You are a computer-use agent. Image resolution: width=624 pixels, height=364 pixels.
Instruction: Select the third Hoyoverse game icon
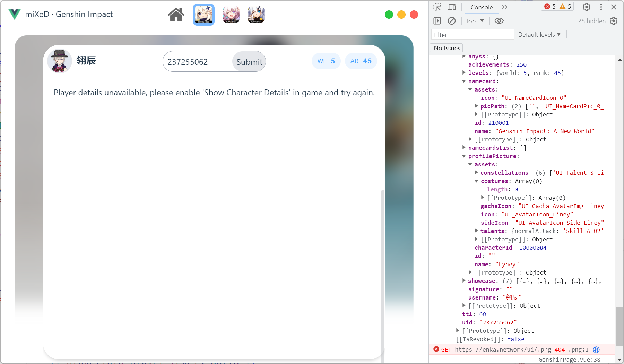[x=256, y=15]
